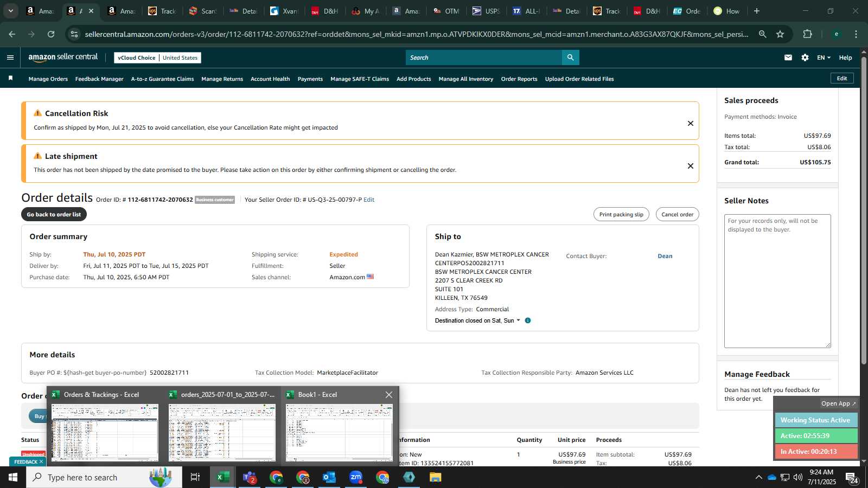Select the orders_2025-07-01 Excel thumbnail
This screenshot has width=868, height=488.
click(x=222, y=426)
